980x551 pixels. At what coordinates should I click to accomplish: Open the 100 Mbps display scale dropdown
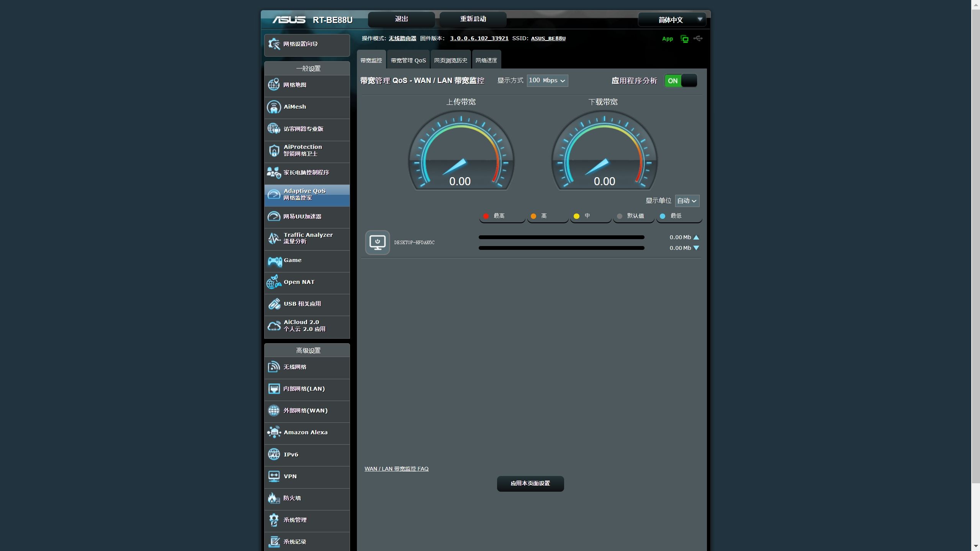[547, 81]
